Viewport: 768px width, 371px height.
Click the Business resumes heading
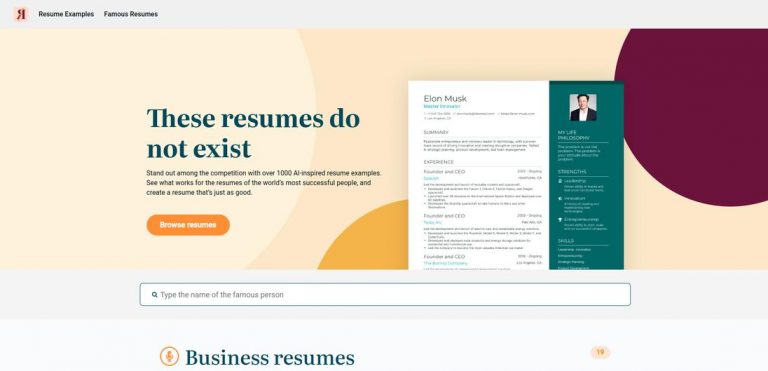(270, 358)
